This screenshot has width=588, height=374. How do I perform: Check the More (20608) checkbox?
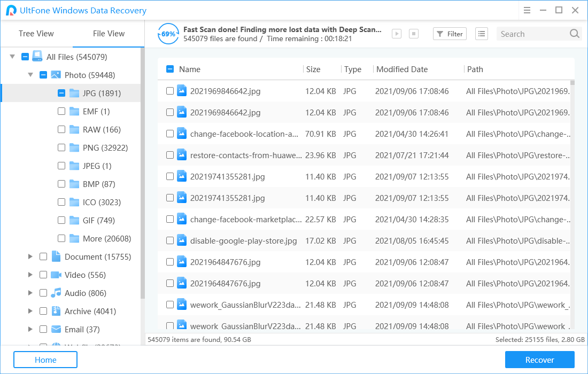point(61,238)
